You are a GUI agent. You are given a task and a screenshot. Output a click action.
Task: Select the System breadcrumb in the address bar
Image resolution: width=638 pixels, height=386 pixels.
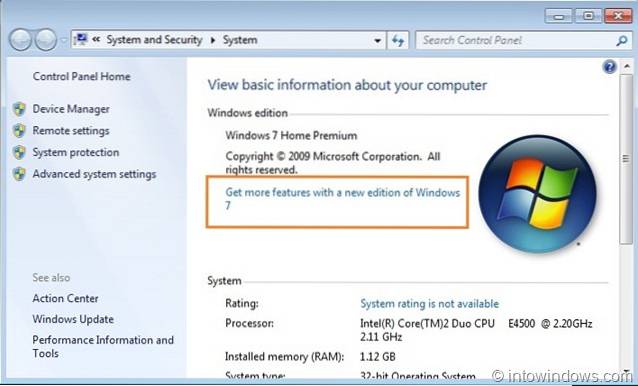240,40
